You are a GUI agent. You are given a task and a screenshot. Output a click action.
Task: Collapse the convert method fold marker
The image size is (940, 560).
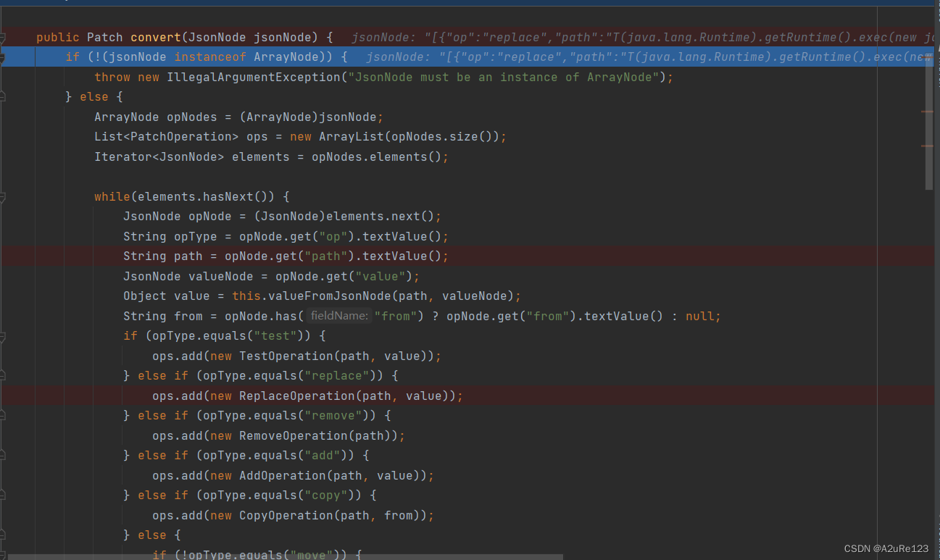click(x=2, y=37)
